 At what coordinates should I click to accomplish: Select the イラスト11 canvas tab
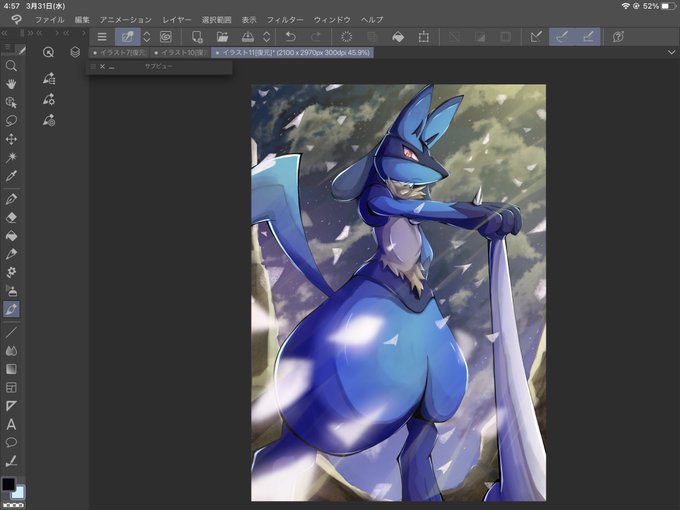point(292,52)
